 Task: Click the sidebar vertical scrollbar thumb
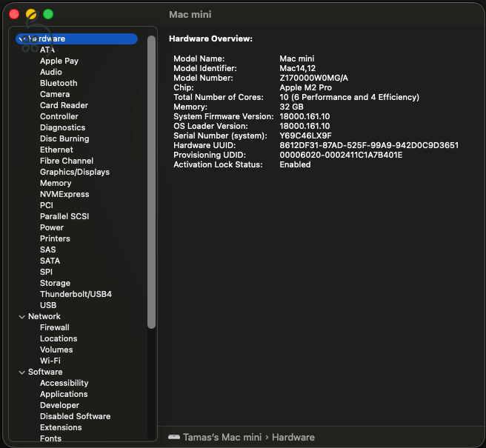[x=151, y=182]
